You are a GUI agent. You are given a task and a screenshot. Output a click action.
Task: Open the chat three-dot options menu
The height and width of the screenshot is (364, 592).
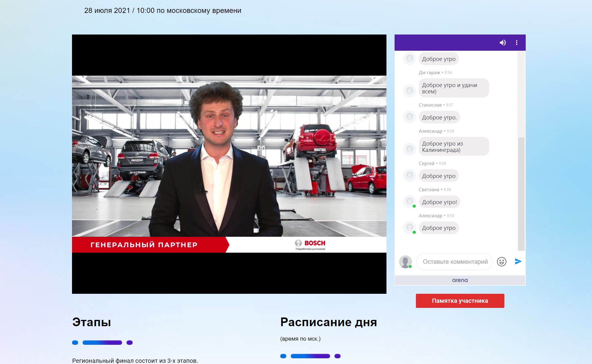[516, 43]
